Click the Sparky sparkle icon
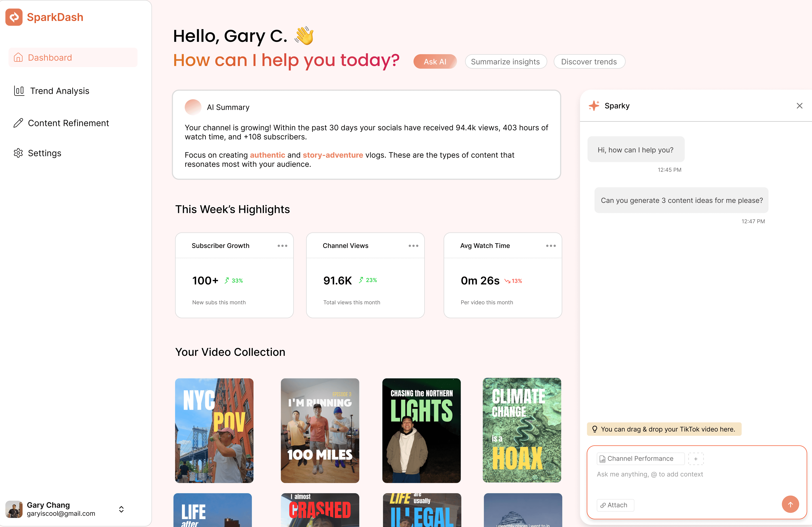Screen dimensions: 812x527 (594, 106)
